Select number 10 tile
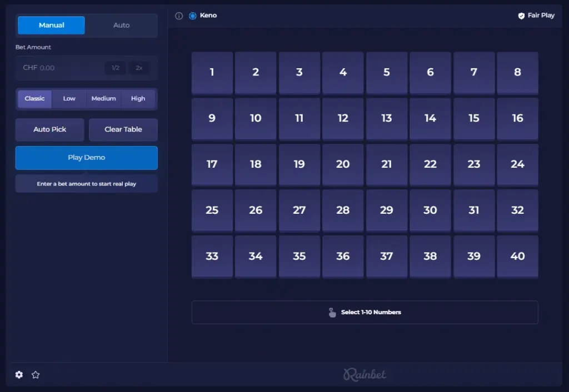This screenshot has height=392, width=569. point(256,119)
